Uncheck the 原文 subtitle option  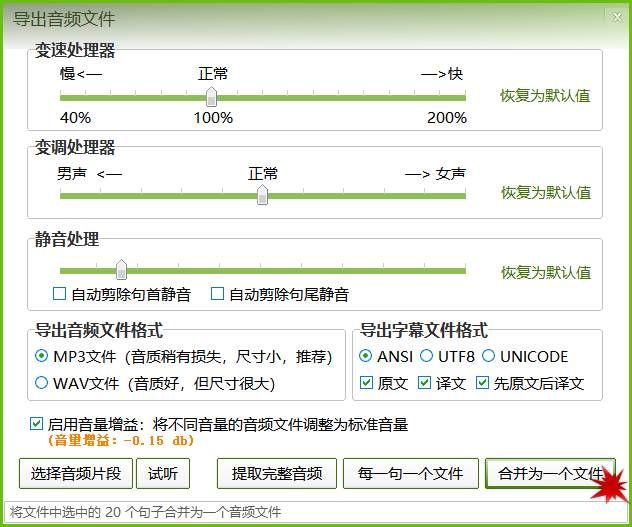coord(366,383)
